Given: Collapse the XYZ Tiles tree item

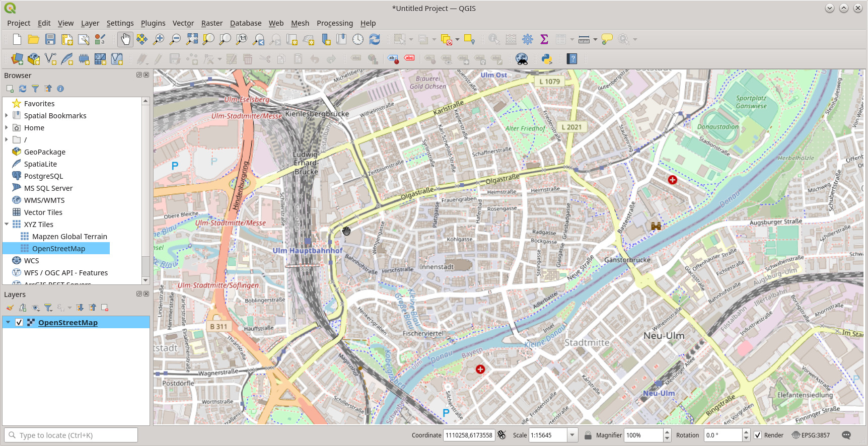Looking at the screenshot, I should coord(7,224).
